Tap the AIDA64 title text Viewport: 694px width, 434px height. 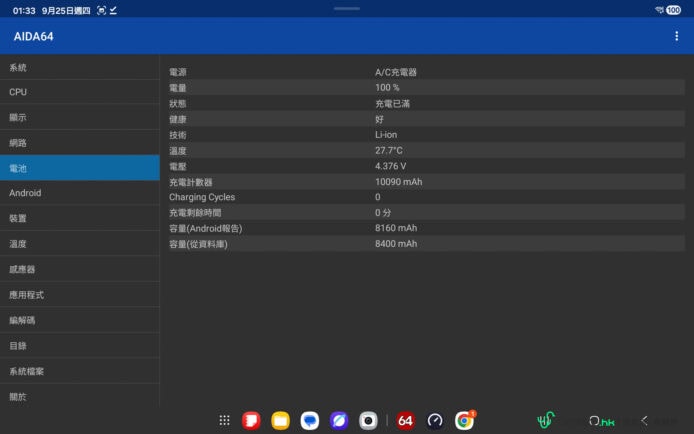[x=34, y=36]
